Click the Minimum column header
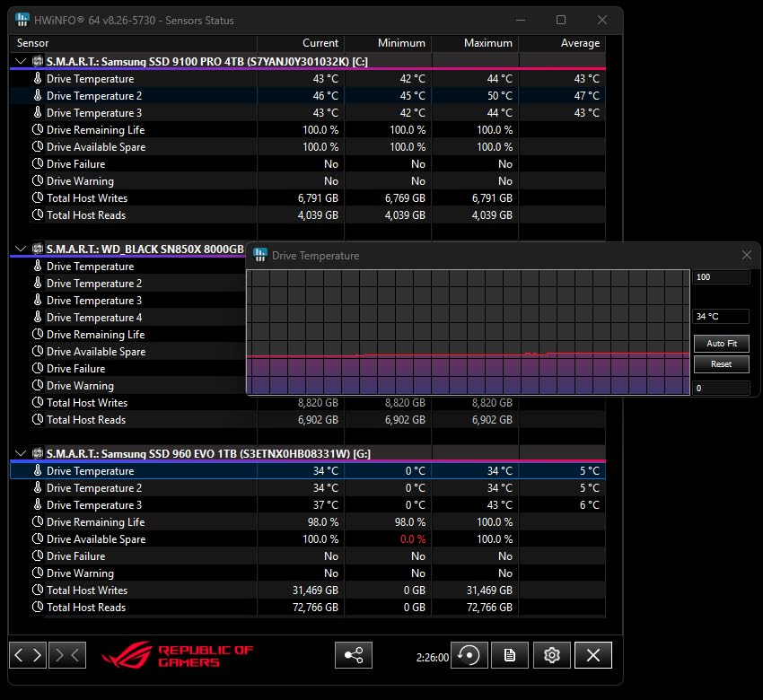 click(388, 43)
